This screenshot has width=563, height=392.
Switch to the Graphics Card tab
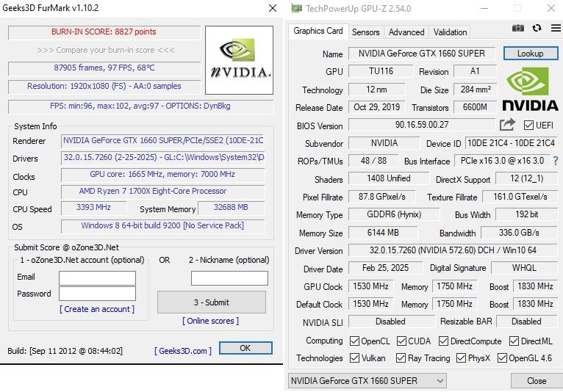[x=318, y=32]
